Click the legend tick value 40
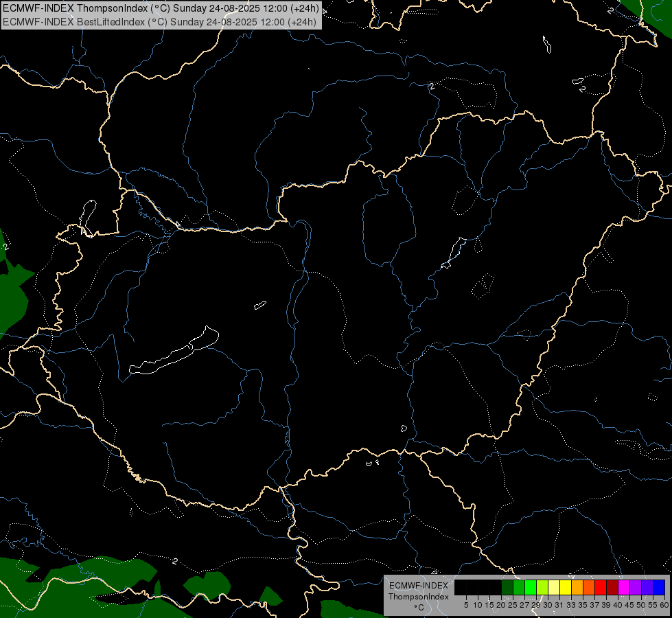Image resolution: width=672 pixels, height=618 pixels. (x=618, y=605)
